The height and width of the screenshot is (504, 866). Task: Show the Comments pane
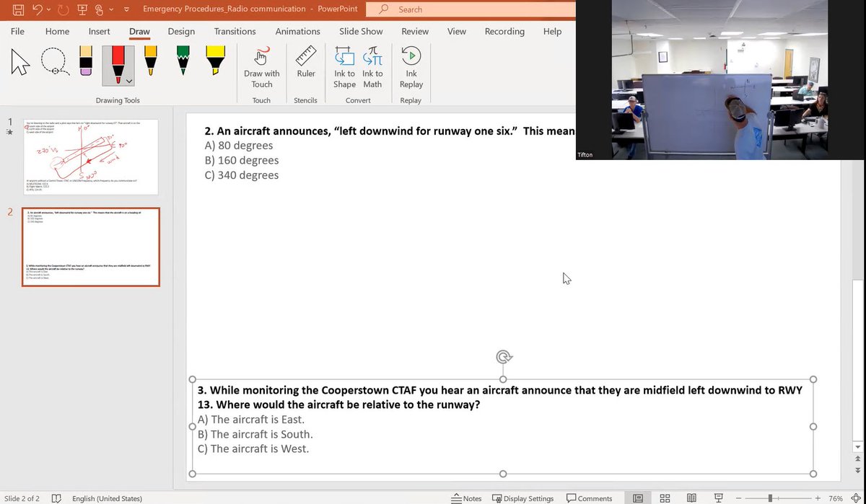click(590, 498)
